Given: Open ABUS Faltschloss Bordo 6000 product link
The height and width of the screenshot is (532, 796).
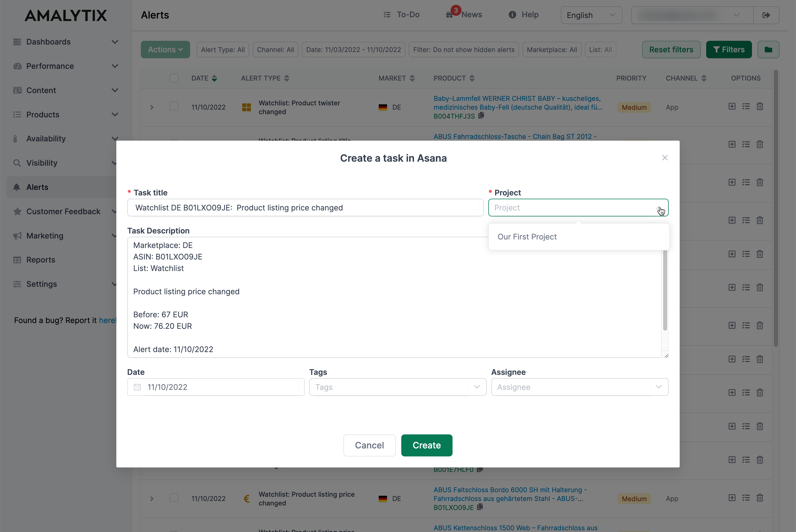Looking at the screenshot, I should click(510, 494).
